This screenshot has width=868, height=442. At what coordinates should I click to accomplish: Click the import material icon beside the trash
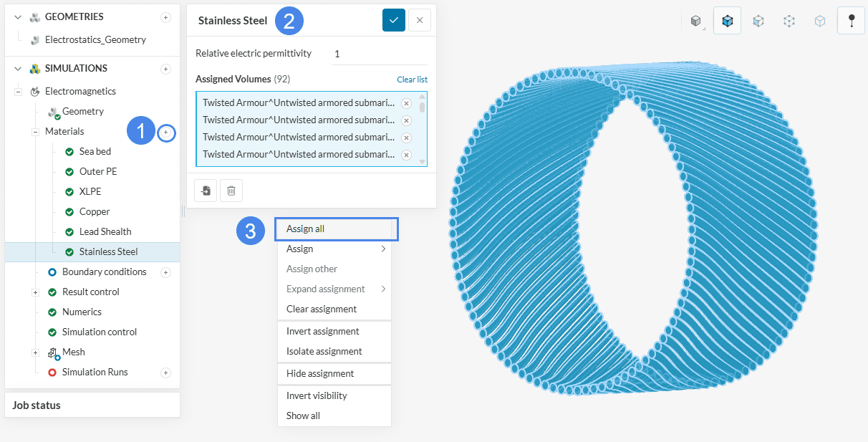click(x=206, y=191)
